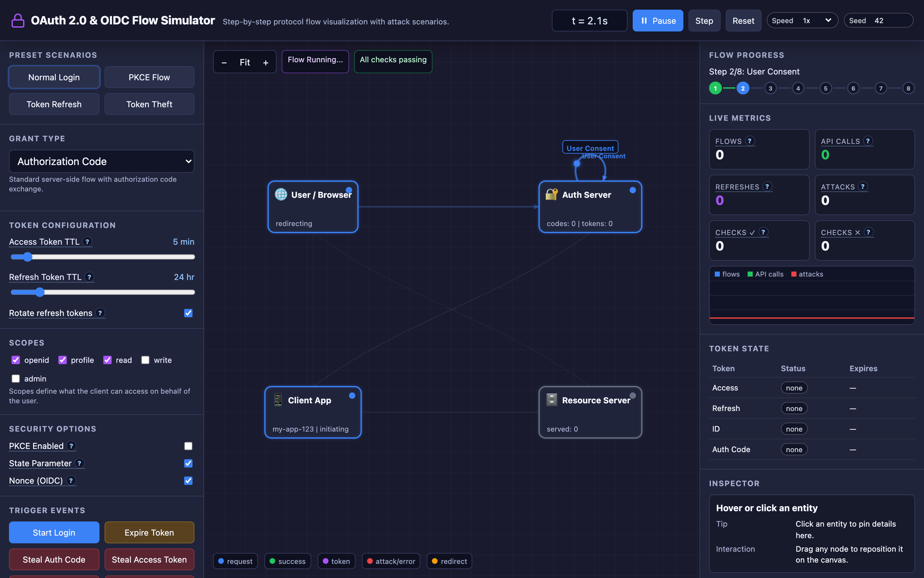
Task: Open the help icon next to FLOWS metric
Action: [x=749, y=141]
